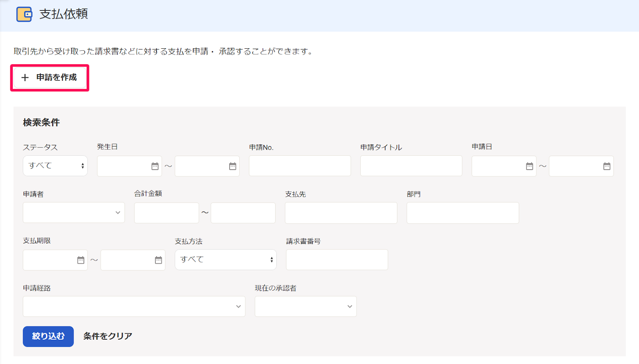Click the 検索条件 heading text
The width and height of the screenshot is (639, 364).
pyautogui.click(x=42, y=123)
